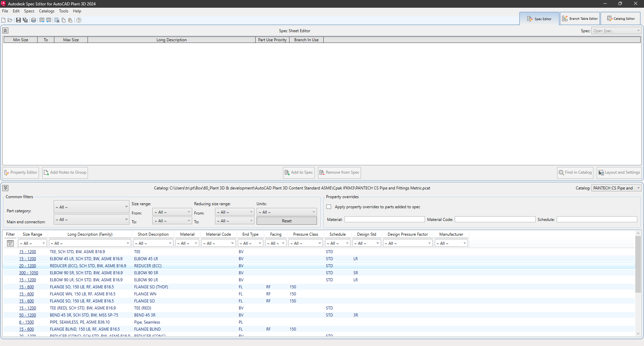Click the Schedule override input field
The height and width of the screenshot is (346, 644).
pyautogui.click(x=597, y=219)
